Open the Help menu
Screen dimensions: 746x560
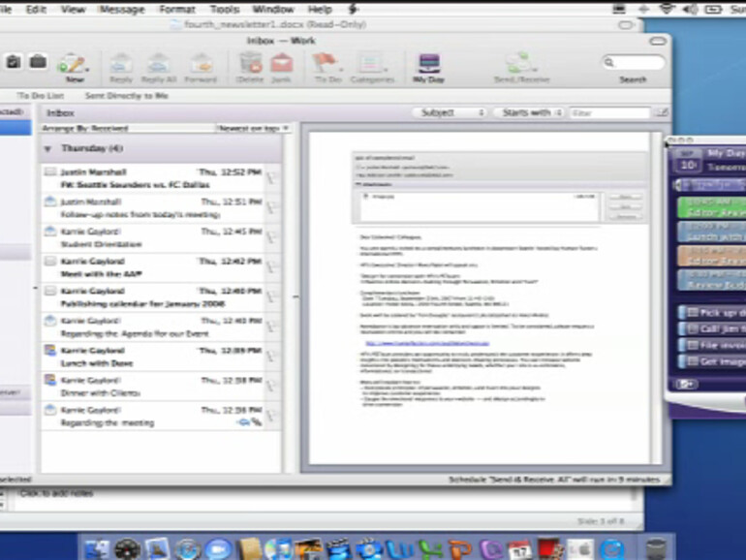(320, 9)
